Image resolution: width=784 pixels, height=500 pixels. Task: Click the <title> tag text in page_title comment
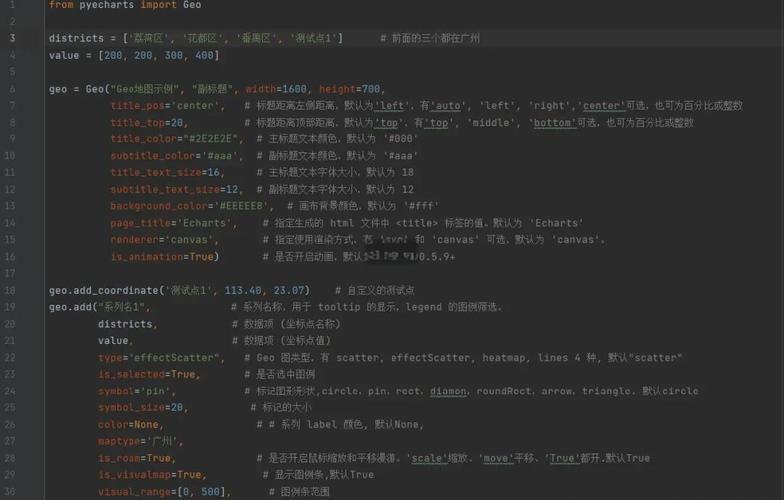tap(416, 223)
